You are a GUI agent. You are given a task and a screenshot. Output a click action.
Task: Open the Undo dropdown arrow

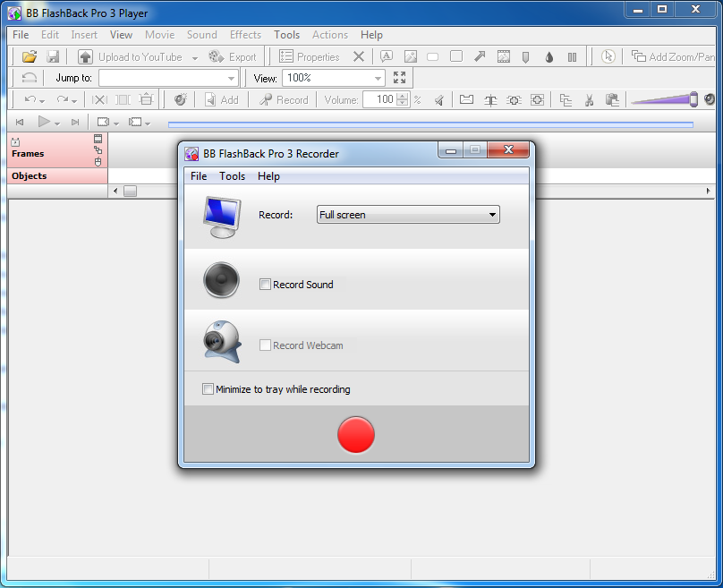(x=42, y=100)
